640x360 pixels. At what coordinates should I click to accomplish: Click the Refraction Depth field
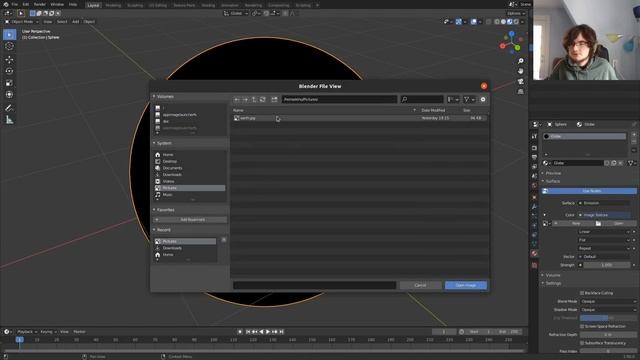(608, 335)
